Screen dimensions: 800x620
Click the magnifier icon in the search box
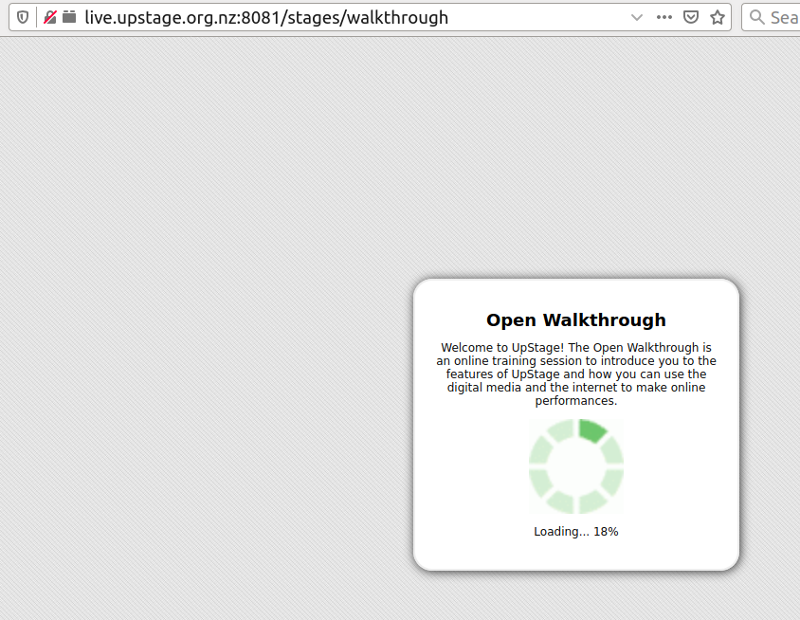[757, 17]
